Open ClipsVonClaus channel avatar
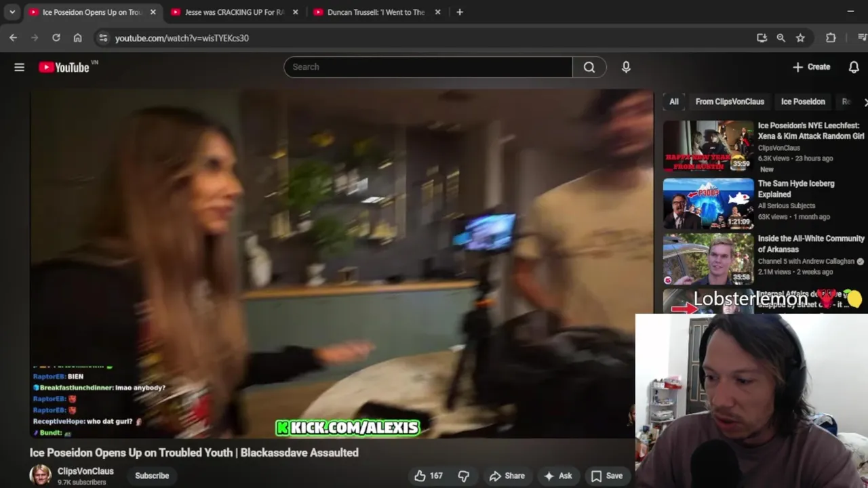 coord(41,475)
